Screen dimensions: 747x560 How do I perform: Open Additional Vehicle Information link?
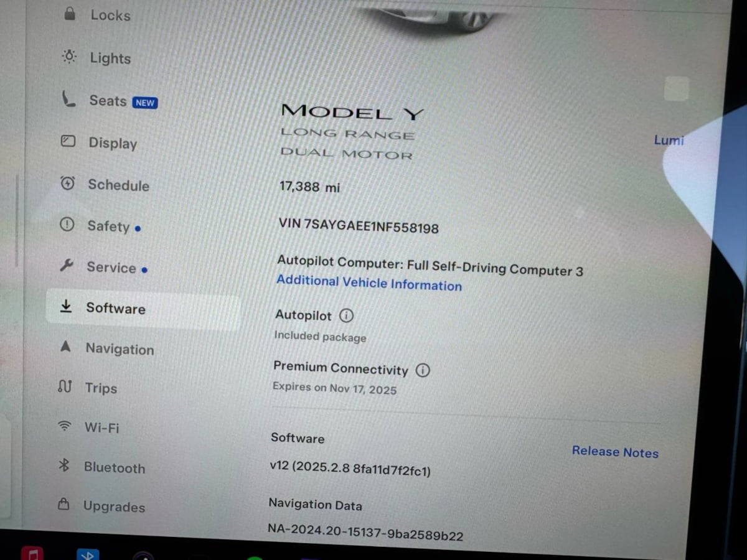coord(369,283)
